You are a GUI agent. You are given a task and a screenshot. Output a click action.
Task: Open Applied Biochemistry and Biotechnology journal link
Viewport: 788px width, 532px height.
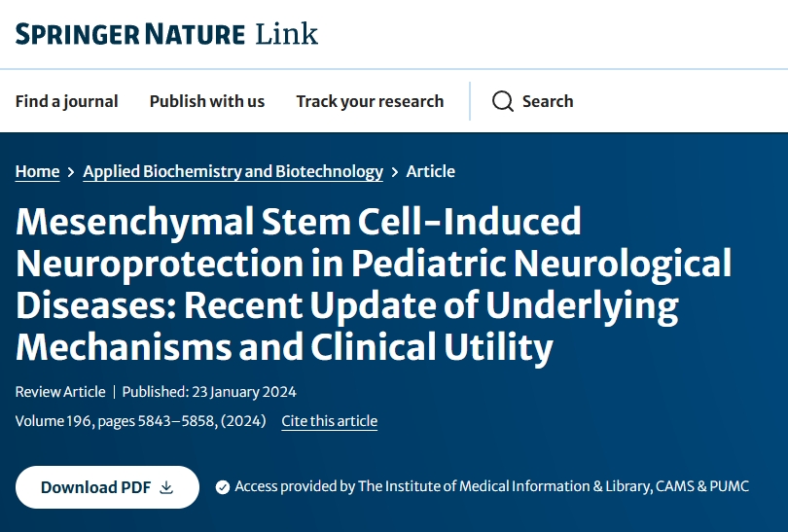(233, 171)
